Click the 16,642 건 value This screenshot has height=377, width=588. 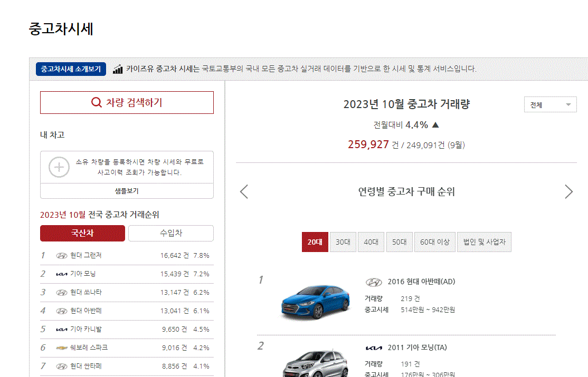174,256
